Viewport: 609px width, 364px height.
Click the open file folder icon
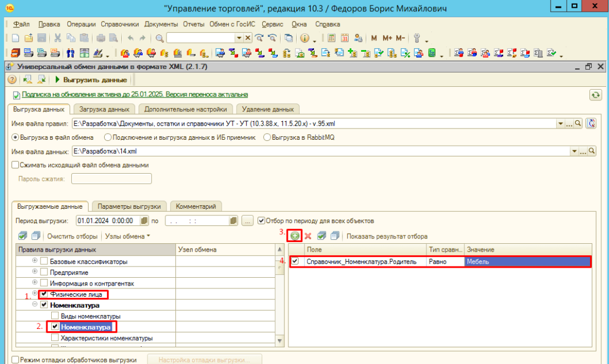pos(29,38)
